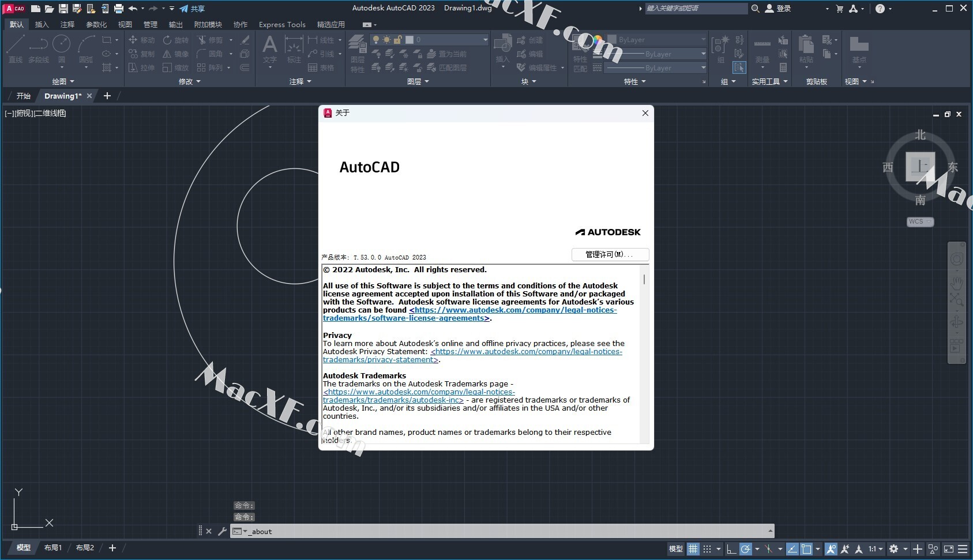Click the 共享 (Share) button
The width and height of the screenshot is (973, 560).
pyautogui.click(x=192, y=9)
